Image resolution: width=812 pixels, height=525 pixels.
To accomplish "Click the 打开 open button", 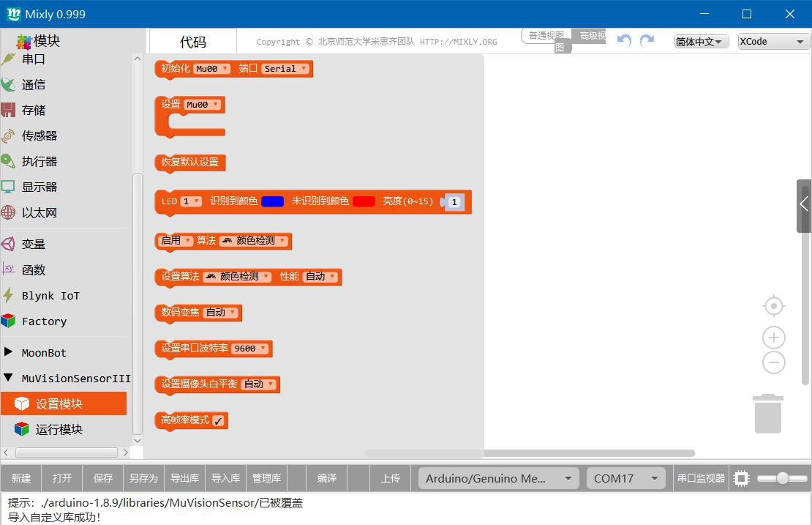I will point(62,478).
